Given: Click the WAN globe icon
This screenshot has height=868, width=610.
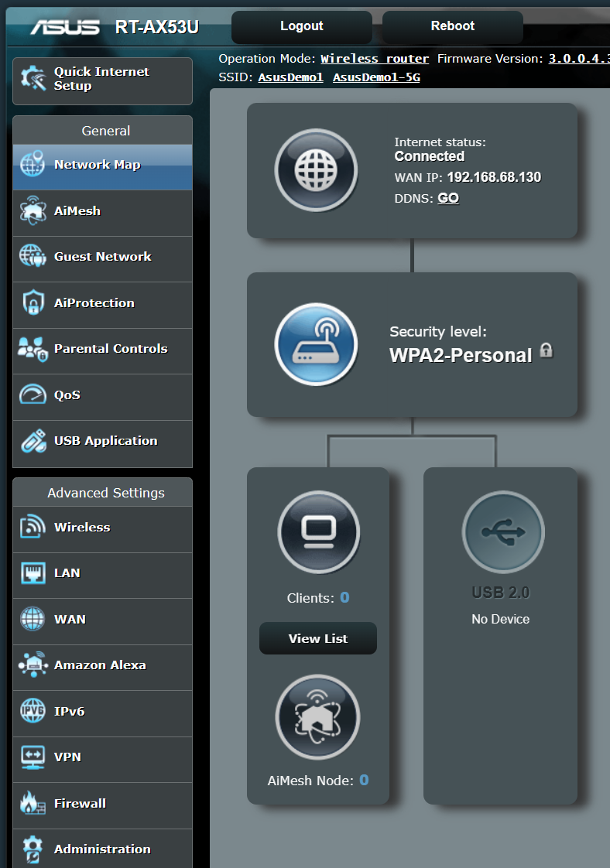Looking at the screenshot, I should 33,619.
